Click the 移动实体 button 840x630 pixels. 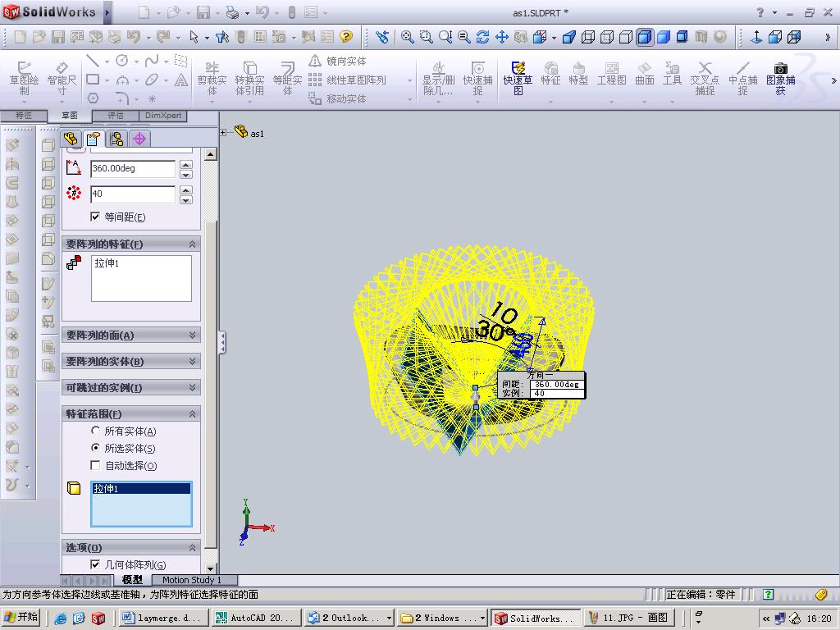339,98
